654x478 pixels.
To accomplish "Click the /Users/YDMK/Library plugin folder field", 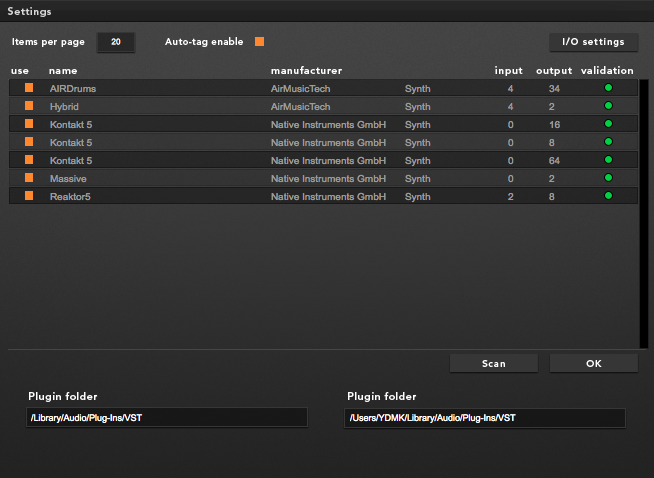I will click(485, 418).
